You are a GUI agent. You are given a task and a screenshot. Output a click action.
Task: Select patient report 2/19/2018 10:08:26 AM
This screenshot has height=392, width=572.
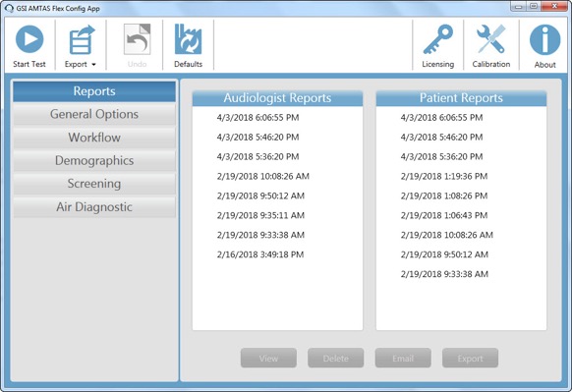coord(446,235)
